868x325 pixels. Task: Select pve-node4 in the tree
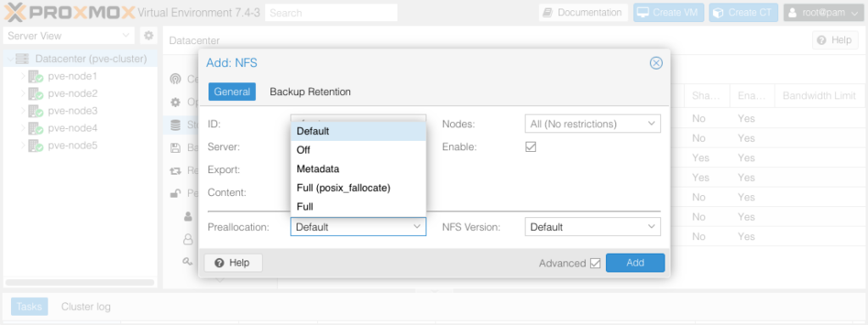tap(73, 128)
